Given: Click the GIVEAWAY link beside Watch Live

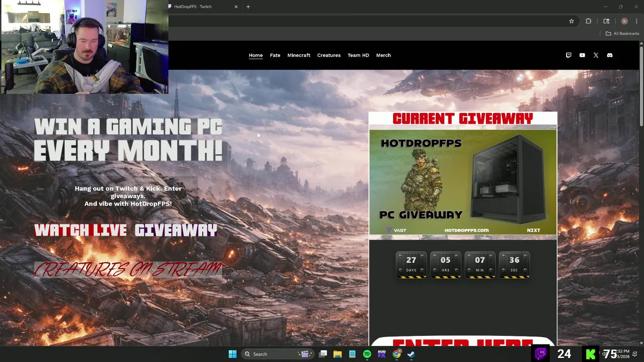Looking at the screenshot, I should click(x=176, y=230).
